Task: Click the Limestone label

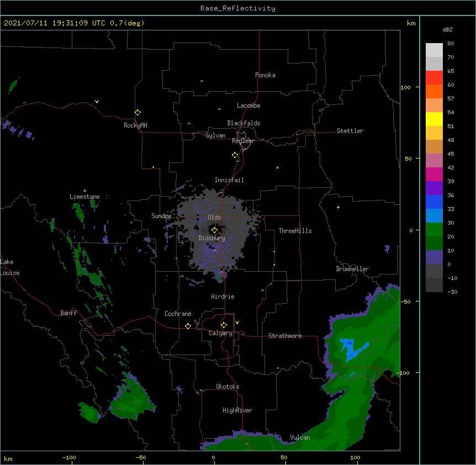Action: pos(84,197)
